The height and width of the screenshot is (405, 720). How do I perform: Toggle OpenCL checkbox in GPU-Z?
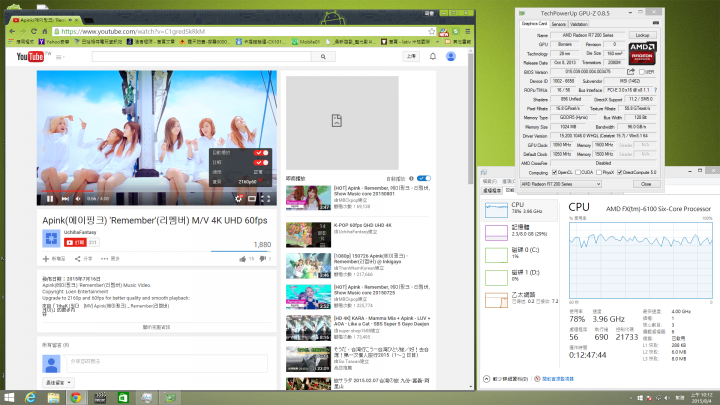point(554,172)
